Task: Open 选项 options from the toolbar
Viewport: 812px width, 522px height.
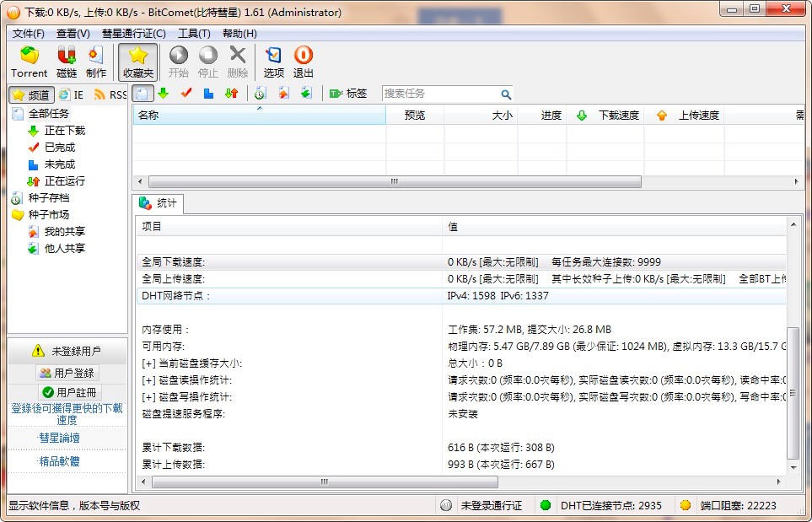Action: (x=273, y=62)
